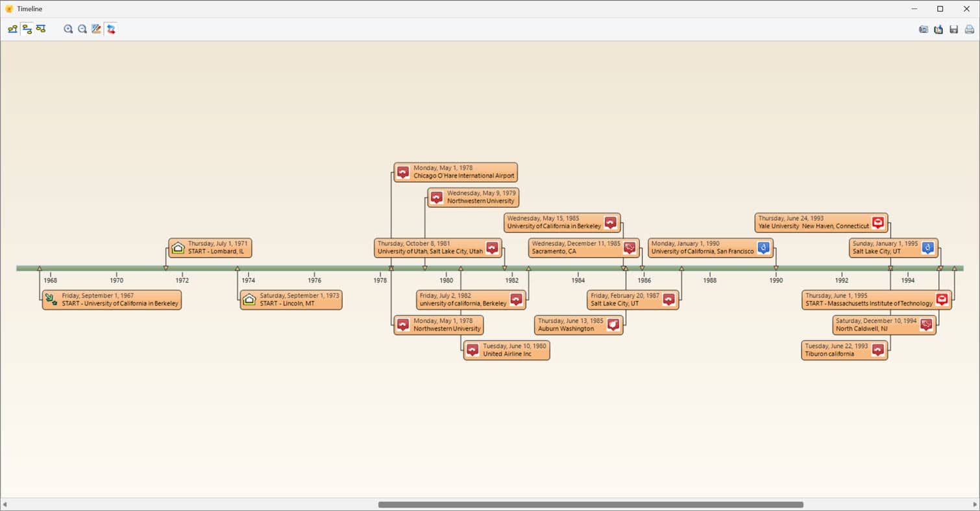
Task: Zoom in on the timeline
Action: (x=68, y=29)
